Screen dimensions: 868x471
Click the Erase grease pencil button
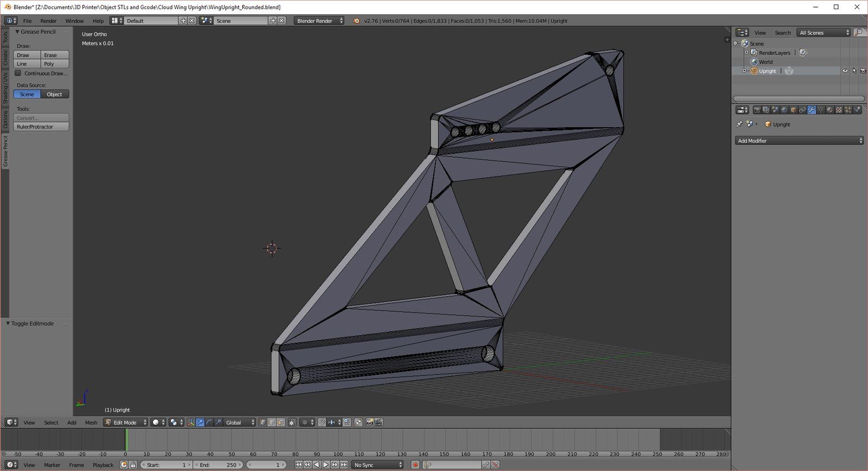pyautogui.click(x=55, y=55)
